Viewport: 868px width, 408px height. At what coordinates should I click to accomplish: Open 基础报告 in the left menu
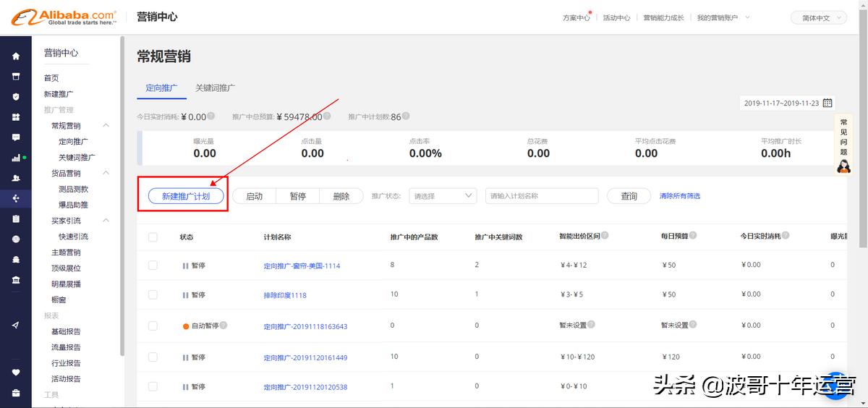[x=66, y=331]
